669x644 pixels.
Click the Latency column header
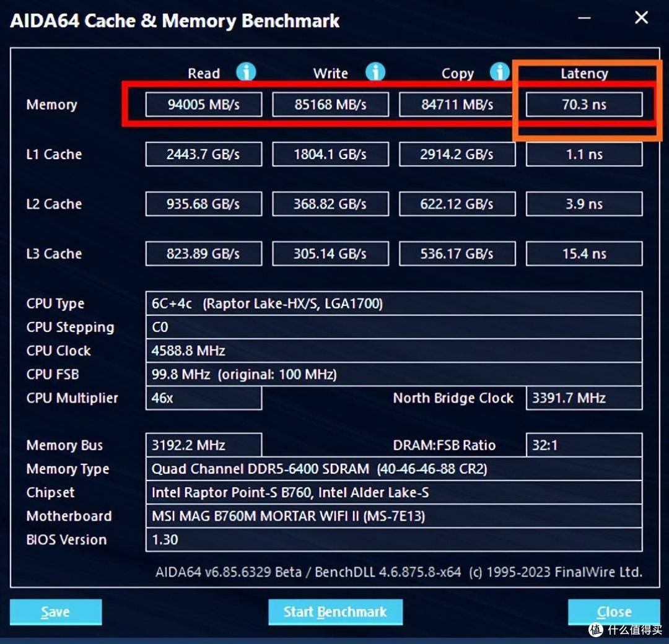[x=584, y=74]
